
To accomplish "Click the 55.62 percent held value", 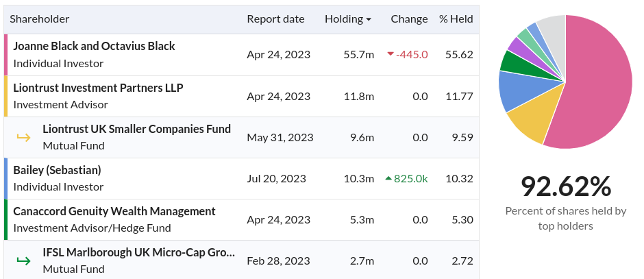I will [x=459, y=55].
